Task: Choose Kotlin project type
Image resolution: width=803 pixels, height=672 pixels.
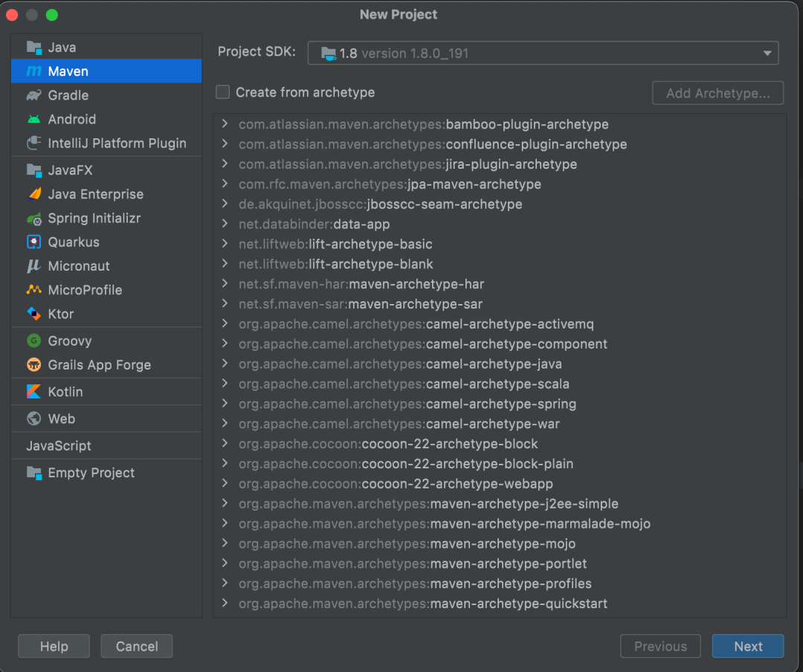Action: 106,392
